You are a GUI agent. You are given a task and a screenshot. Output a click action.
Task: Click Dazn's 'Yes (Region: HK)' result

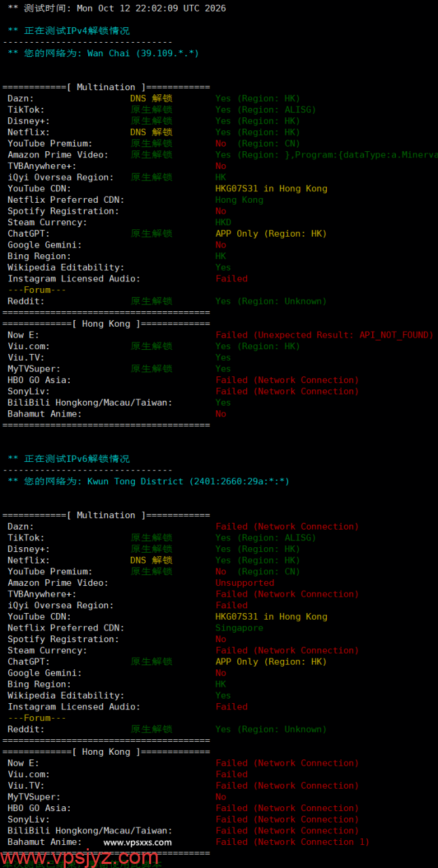click(258, 98)
